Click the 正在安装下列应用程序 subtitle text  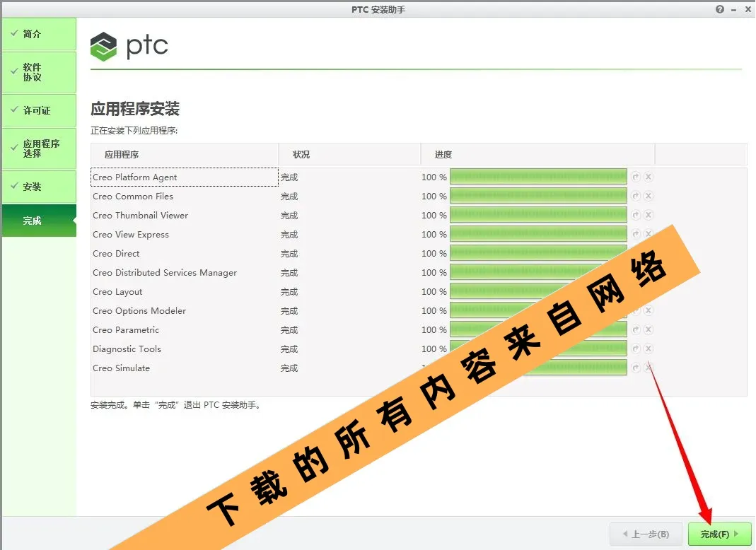coord(134,131)
